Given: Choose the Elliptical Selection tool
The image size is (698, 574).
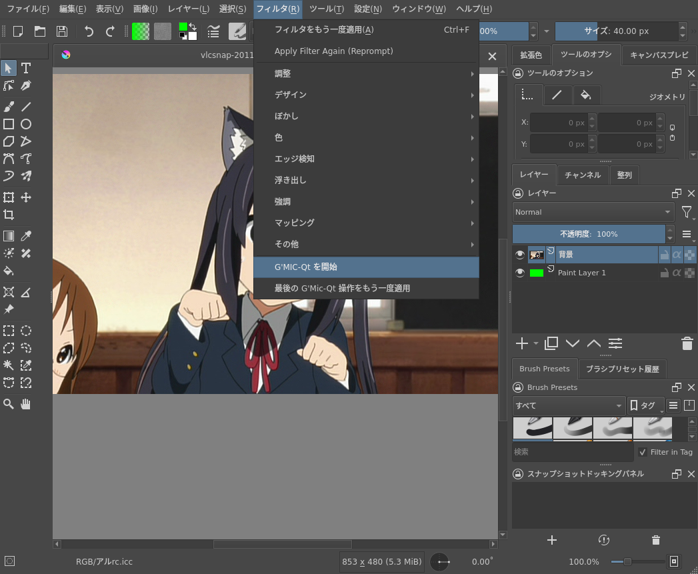Looking at the screenshot, I should pos(26,331).
